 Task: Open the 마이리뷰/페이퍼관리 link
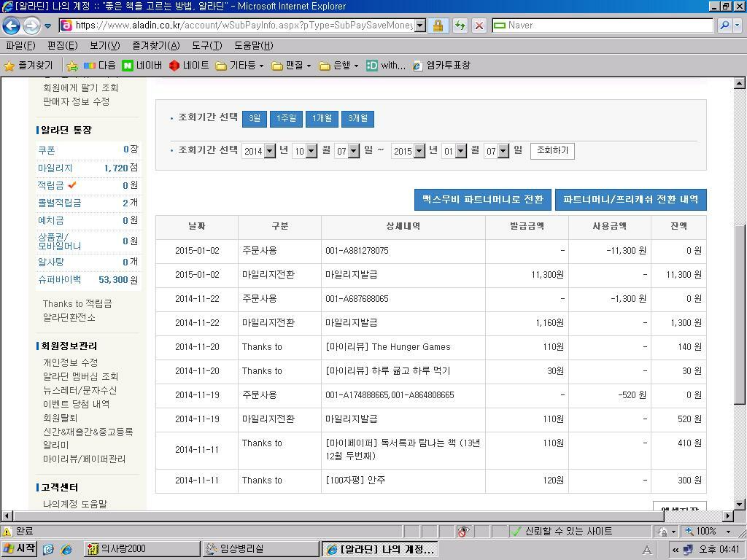click(85, 459)
